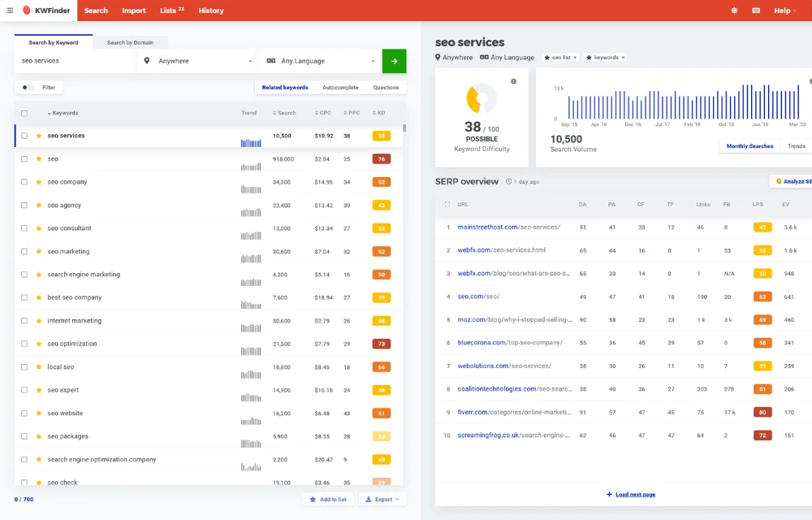The width and height of the screenshot is (812, 520).
Task: Check the checkbox next to 'seo company'
Action: pos(25,182)
